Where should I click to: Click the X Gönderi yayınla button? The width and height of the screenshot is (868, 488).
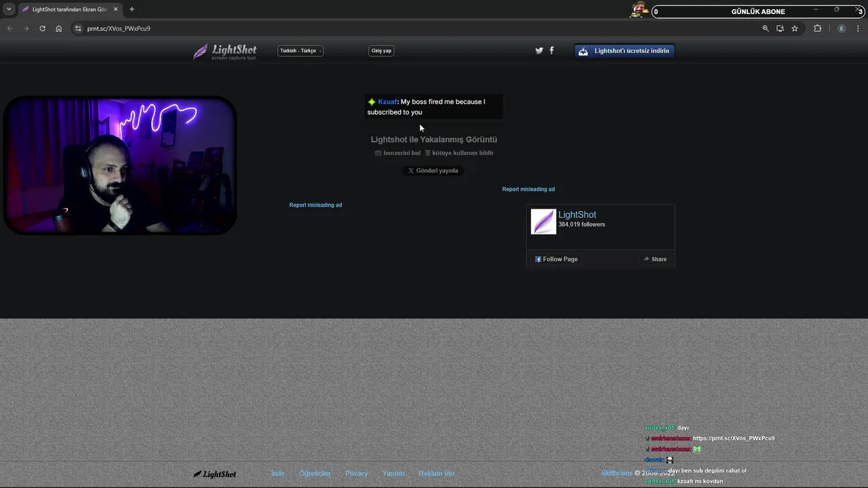point(433,171)
